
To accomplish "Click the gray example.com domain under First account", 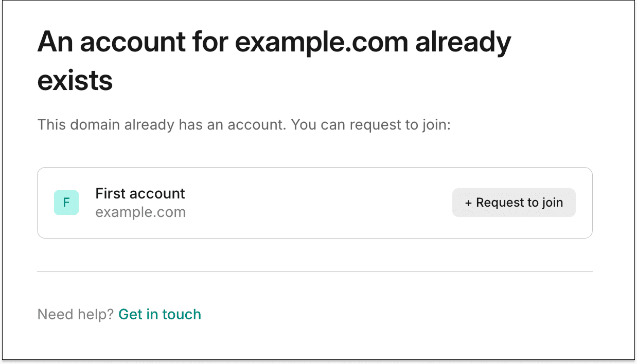I will (140, 212).
